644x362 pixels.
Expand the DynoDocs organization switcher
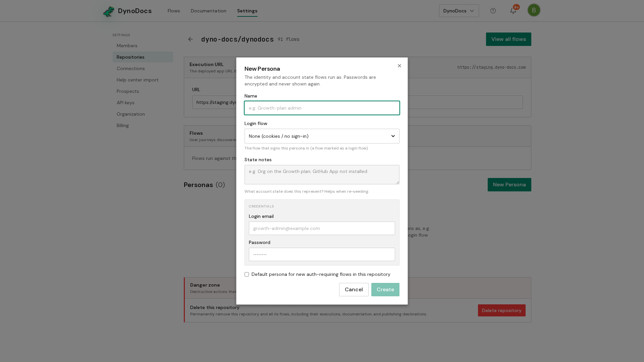[x=459, y=11]
